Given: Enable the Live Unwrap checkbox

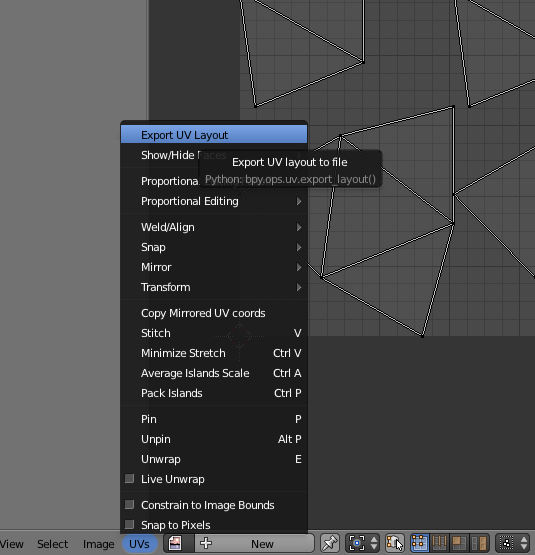Looking at the screenshot, I should click(x=130, y=479).
